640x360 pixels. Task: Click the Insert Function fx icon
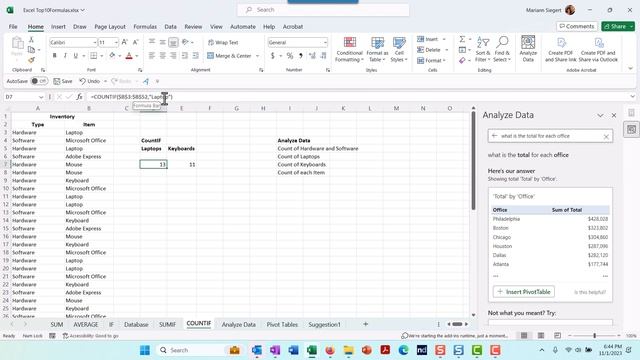coord(79,97)
